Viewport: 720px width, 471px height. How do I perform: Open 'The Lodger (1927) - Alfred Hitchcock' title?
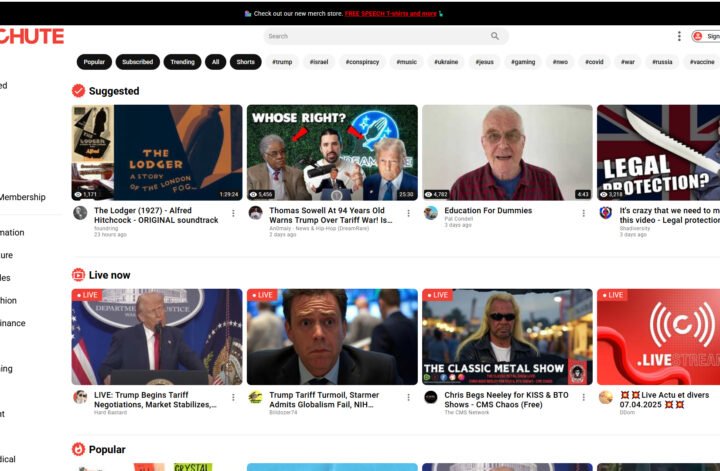[x=156, y=215]
